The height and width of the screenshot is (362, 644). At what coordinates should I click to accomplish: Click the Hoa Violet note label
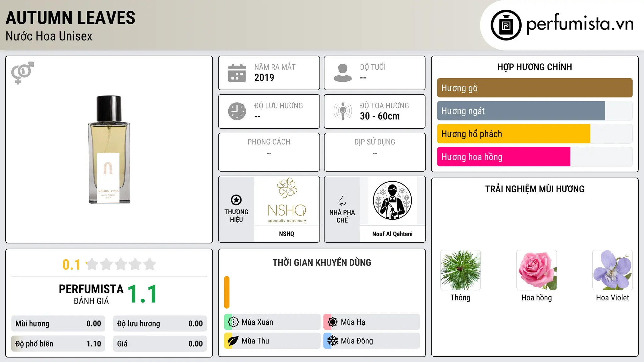613,298
